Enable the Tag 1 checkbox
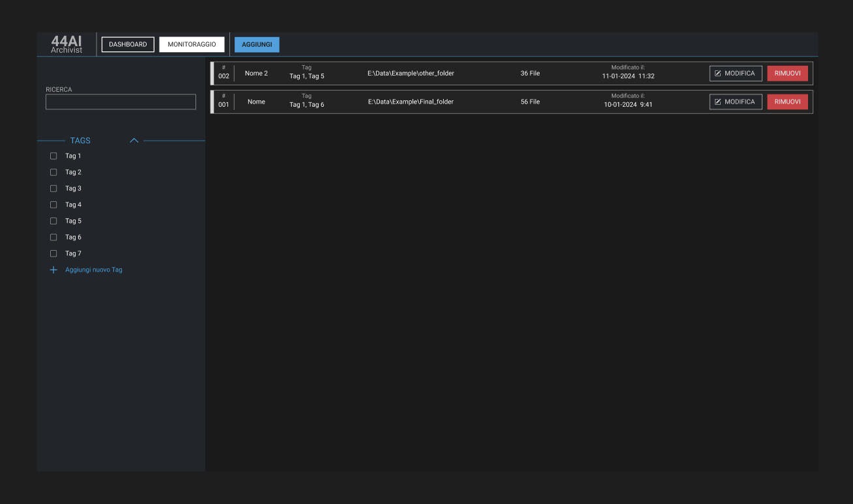This screenshot has width=853, height=504. (54, 156)
